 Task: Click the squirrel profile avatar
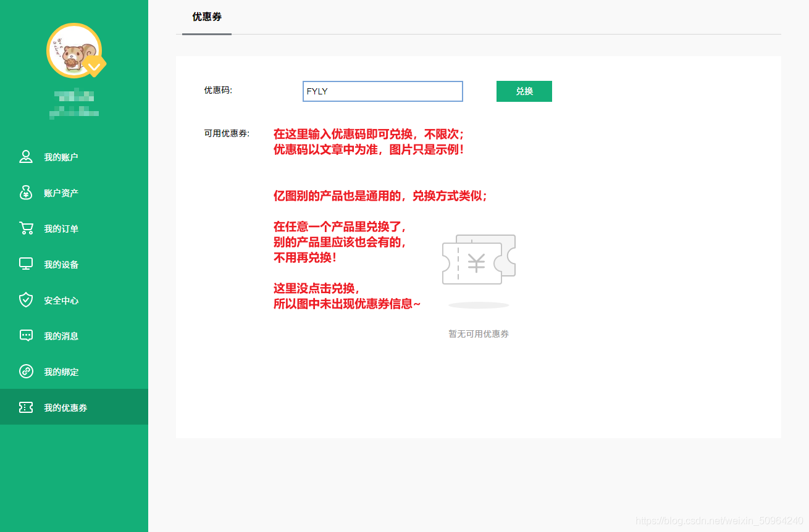(x=74, y=51)
